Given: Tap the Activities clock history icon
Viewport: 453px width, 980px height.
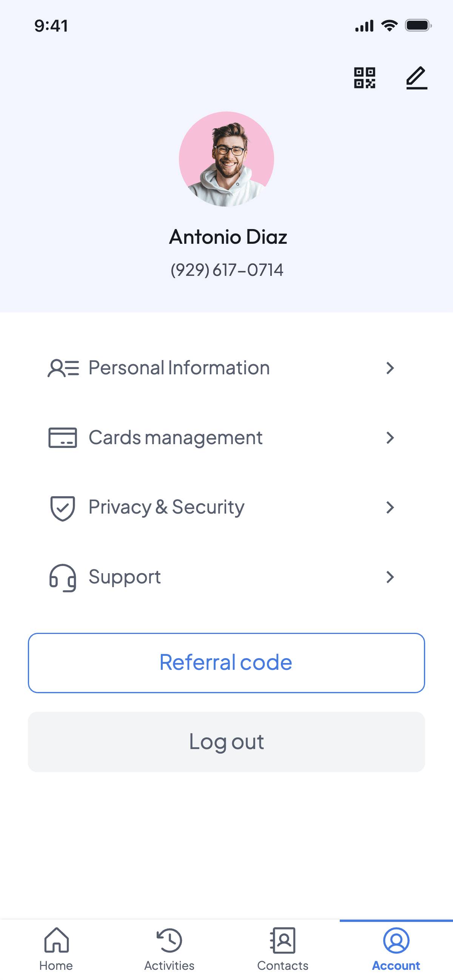Looking at the screenshot, I should [x=169, y=940].
